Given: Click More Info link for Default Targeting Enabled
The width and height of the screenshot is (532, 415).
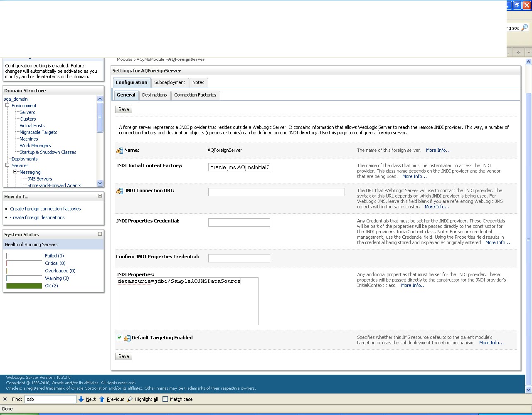Looking at the screenshot, I should click(491, 343).
